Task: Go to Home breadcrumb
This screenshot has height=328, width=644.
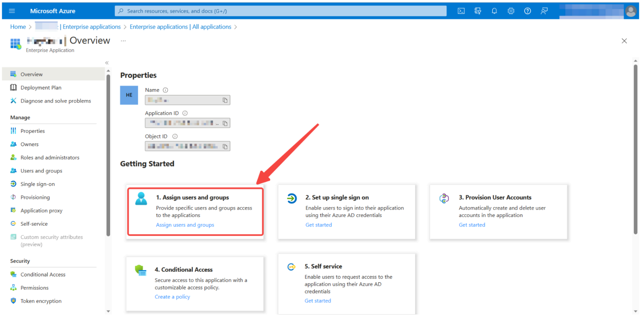Action: click(18, 26)
